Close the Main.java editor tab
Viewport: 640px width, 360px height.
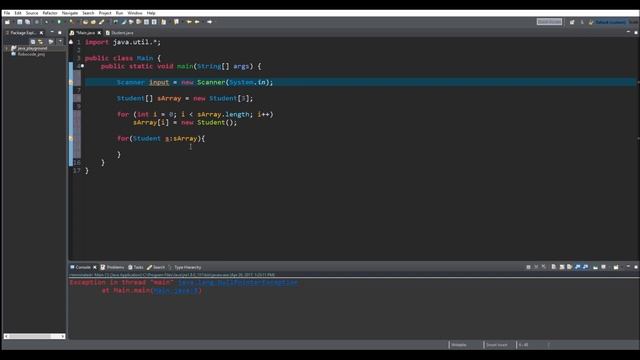(x=99, y=33)
